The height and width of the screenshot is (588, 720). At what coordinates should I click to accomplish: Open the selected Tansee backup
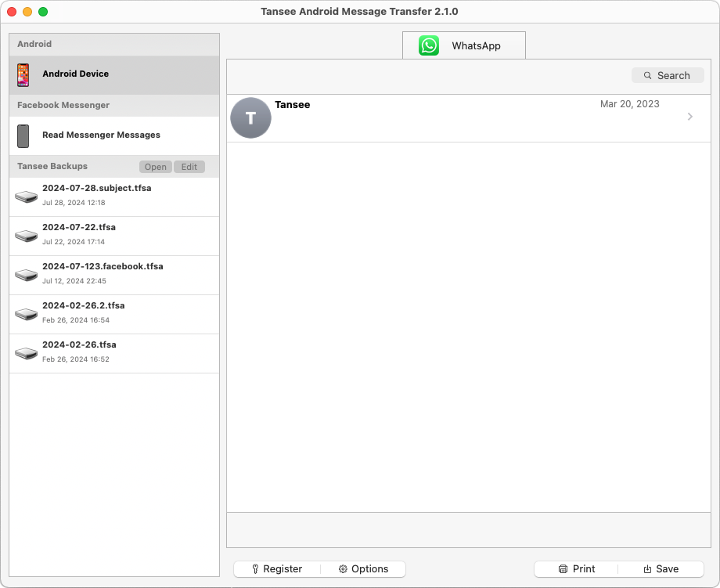(x=156, y=167)
